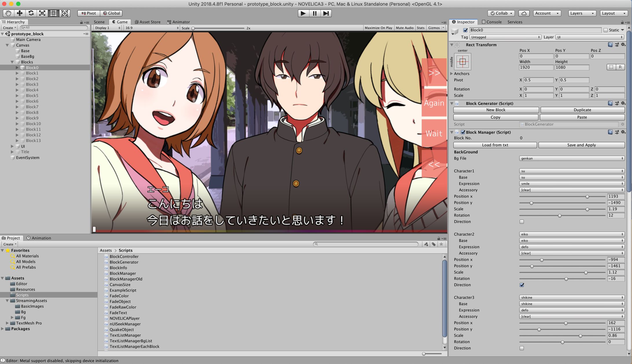632x364 pixels.
Task: Click the Hierarchy search field
Action: coord(54,28)
